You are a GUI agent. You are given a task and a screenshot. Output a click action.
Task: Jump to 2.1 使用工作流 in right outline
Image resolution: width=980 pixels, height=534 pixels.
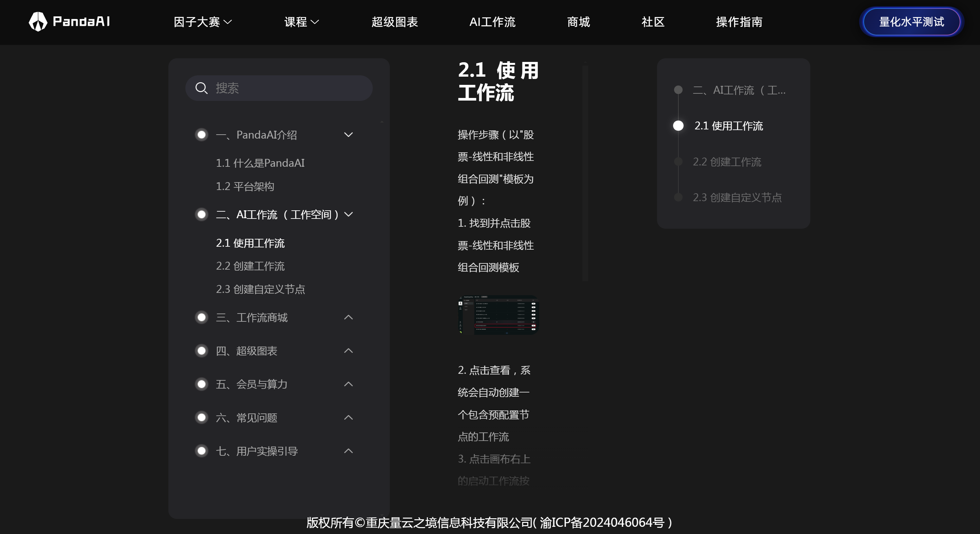tap(728, 126)
